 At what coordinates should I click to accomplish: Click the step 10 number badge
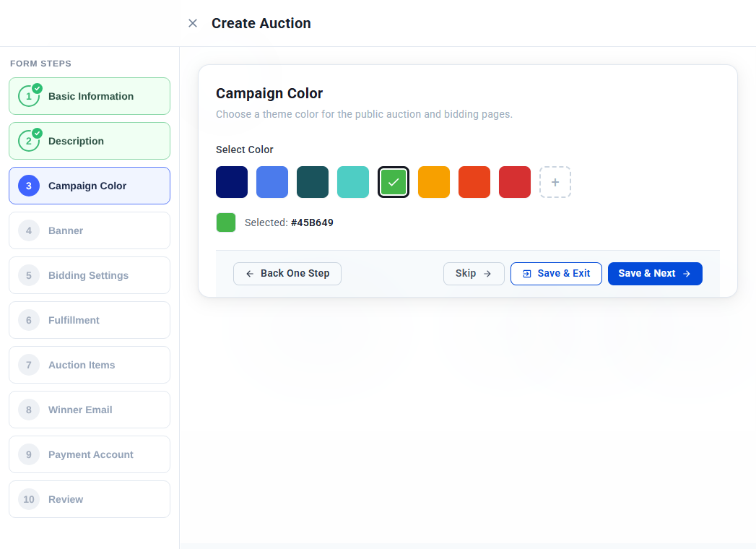coord(29,499)
